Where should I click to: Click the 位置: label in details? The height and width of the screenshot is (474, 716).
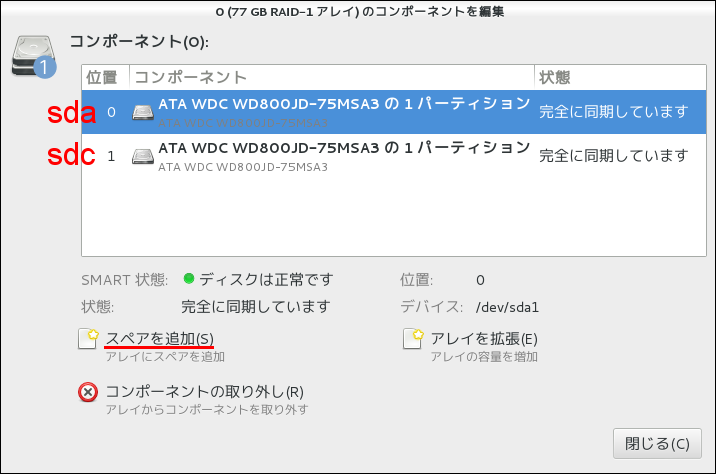coord(416,279)
